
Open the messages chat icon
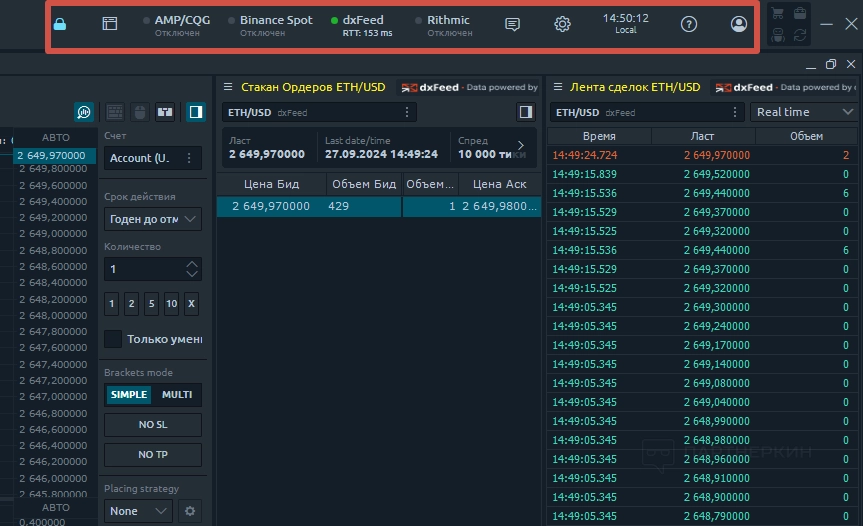(512, 25)
